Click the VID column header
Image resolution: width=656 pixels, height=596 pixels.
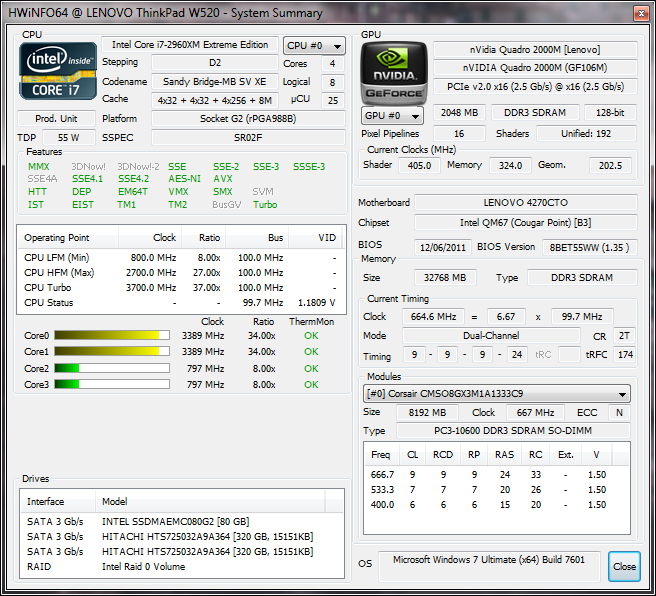pos(315,238)
